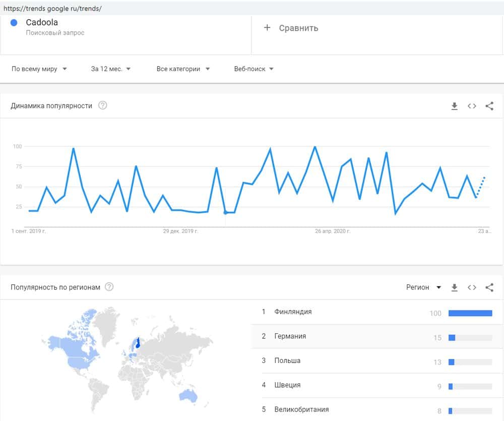This screenshot has width=504, height=421.
Task: Open the Регион view selector dropdown
Action: click(423, 287)
